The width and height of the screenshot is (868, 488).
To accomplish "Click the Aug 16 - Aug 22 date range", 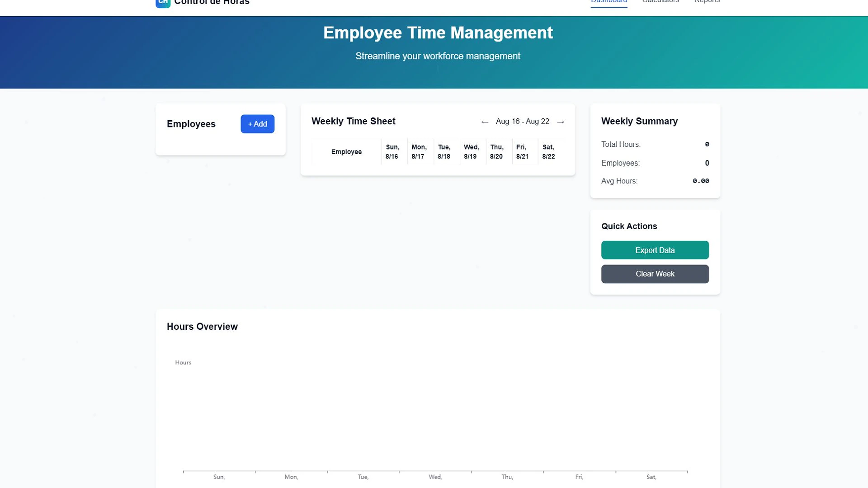I will (x=522, y=122).
